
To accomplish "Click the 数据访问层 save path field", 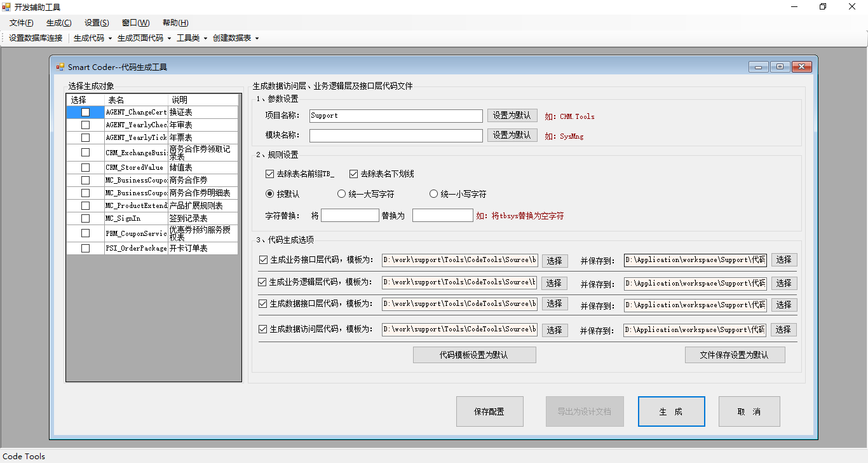I will [x=695, y=330].
